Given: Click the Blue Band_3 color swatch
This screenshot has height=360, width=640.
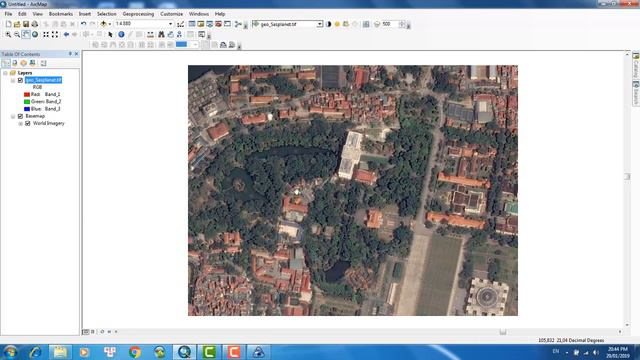Looking at the screenshot, I should 27,109.
